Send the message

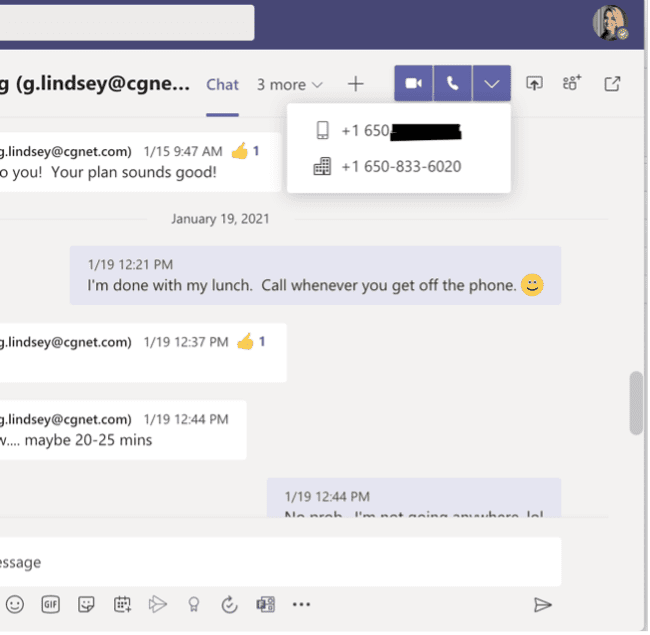click(542, 604)
